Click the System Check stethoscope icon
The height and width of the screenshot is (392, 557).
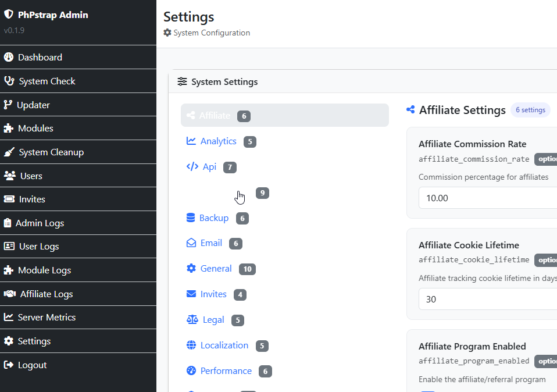point(9,81)
